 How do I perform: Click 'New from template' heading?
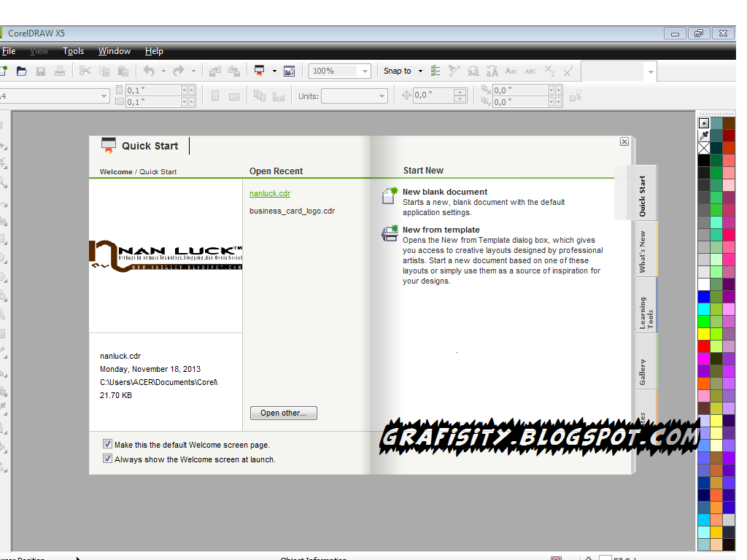441,230
